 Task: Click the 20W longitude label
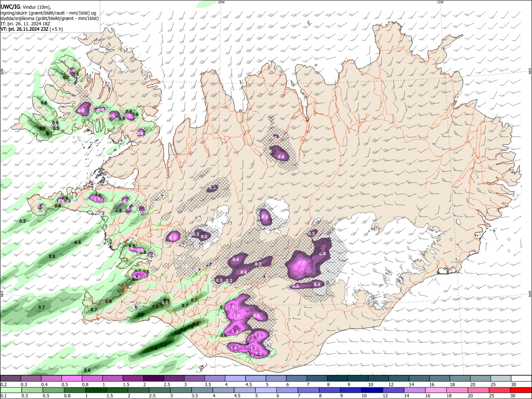pos(221,2)
